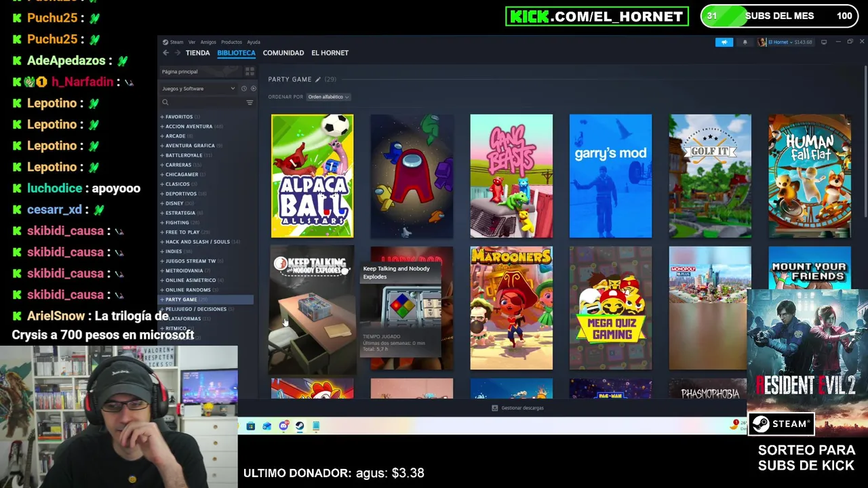Switch library to grid collections view icon

coord(250,71)
